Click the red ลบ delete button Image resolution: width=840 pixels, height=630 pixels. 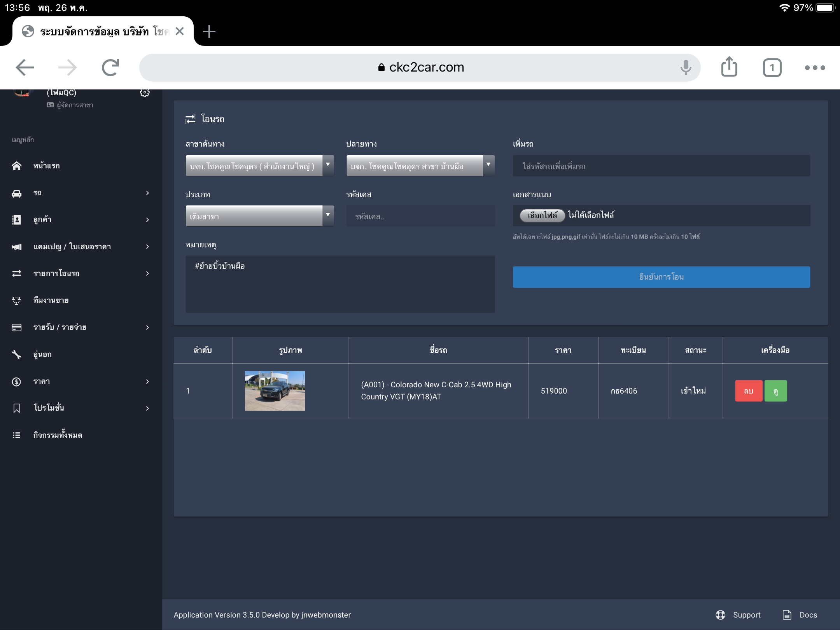pos(749,391)
